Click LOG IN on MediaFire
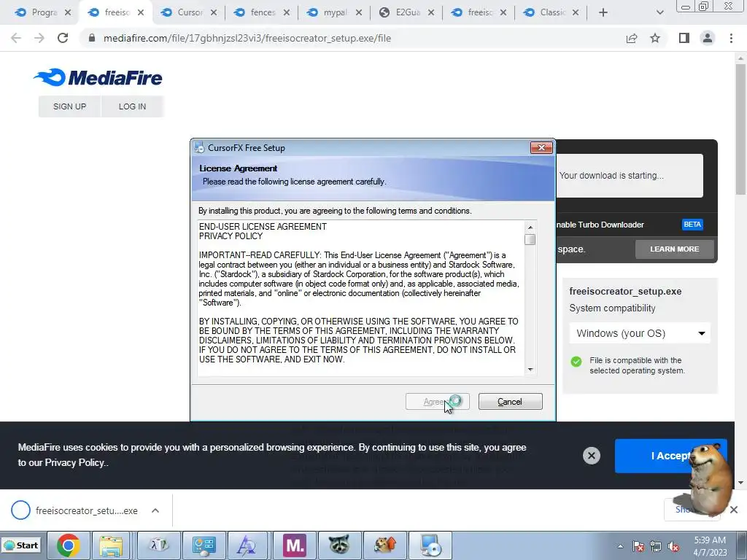747x560 pixels. pyautogui.click(x=133, y=106)
